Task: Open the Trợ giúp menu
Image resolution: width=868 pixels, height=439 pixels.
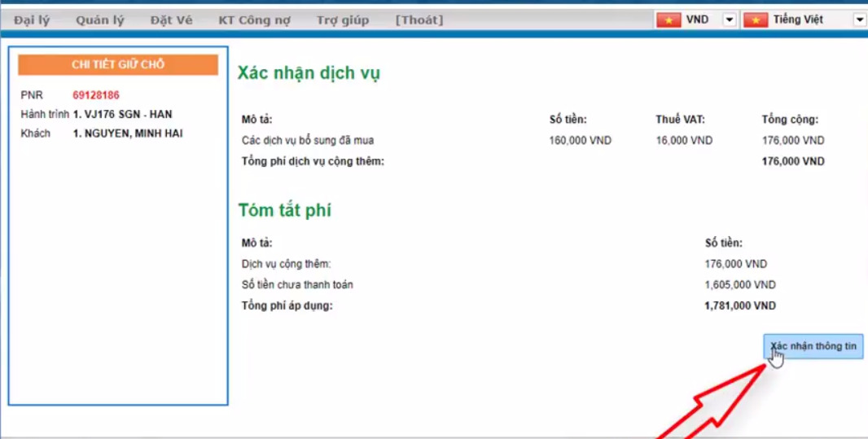Action: coord(343,20)
